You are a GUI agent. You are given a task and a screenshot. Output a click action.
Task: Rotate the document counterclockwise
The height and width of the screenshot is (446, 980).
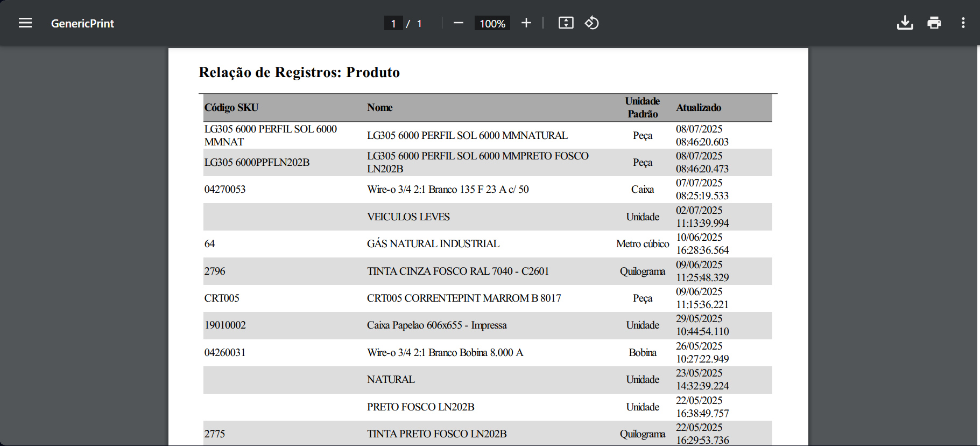click(591, 23)
